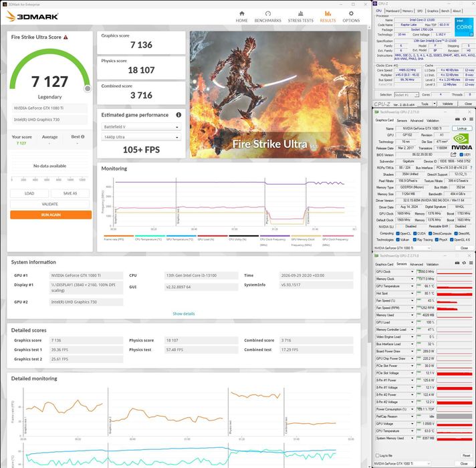Toggle the Ray Tracing checkbox
Viewport: 476px width, 468px height.
click(414, 240)
